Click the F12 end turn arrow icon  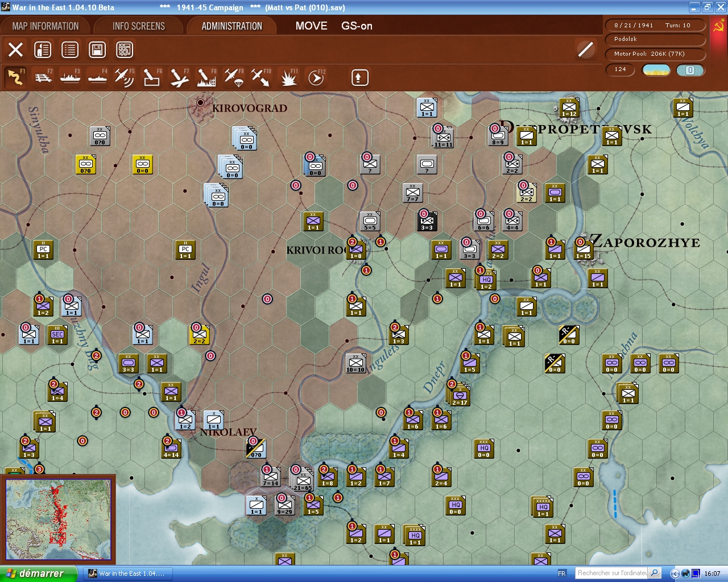(x=316, y=77)
